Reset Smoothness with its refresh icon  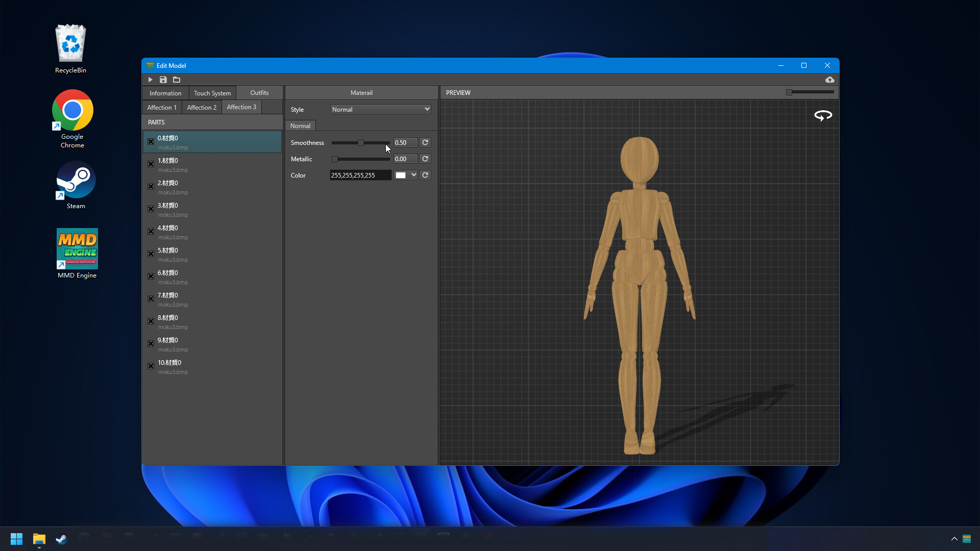coord(425,142)
